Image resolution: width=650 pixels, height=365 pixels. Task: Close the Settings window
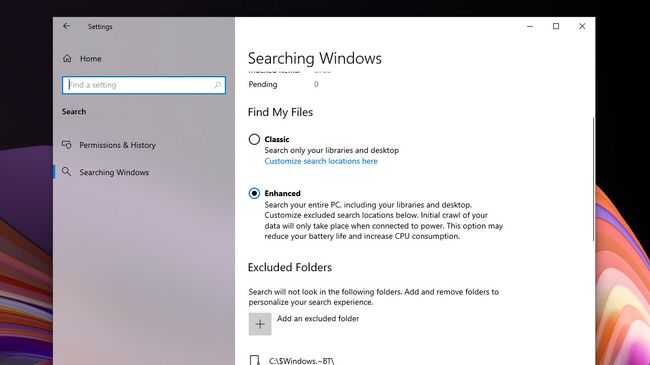582,26
